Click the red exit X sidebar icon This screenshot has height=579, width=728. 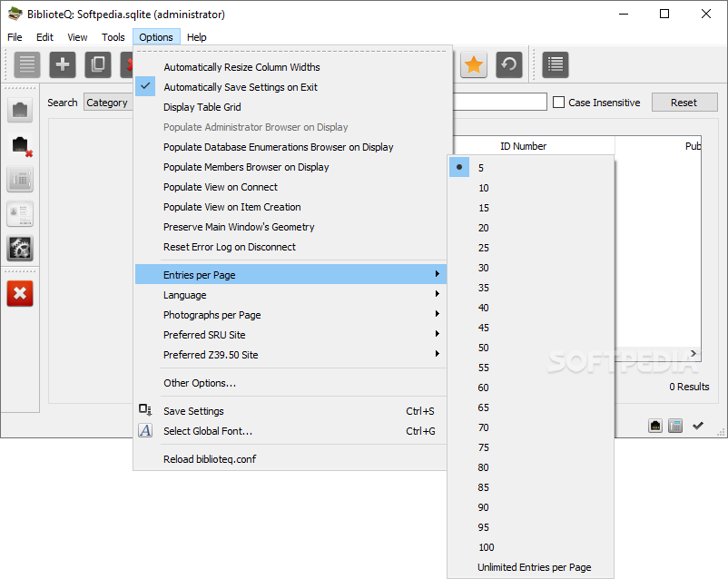20,293
